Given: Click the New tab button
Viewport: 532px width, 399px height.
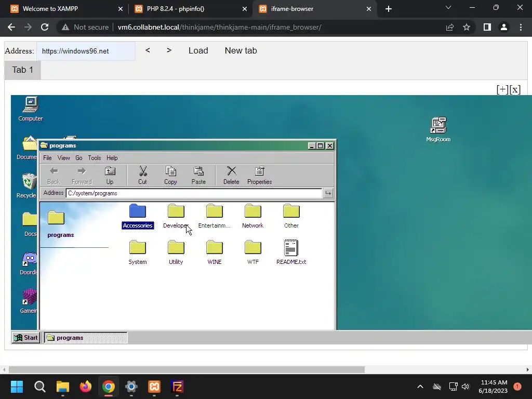Looking at the screenshot, I should 241,50.
